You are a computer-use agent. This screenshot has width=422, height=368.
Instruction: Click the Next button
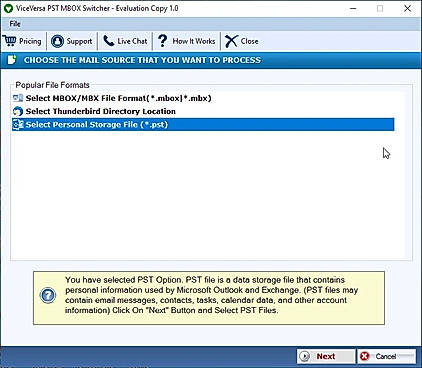point(326,356)
